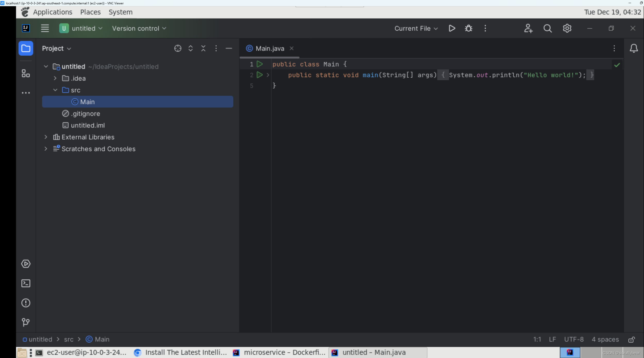Select Current File run configuration dropdown
Screen dimensions: 644x358
click(x=415, y=28)
